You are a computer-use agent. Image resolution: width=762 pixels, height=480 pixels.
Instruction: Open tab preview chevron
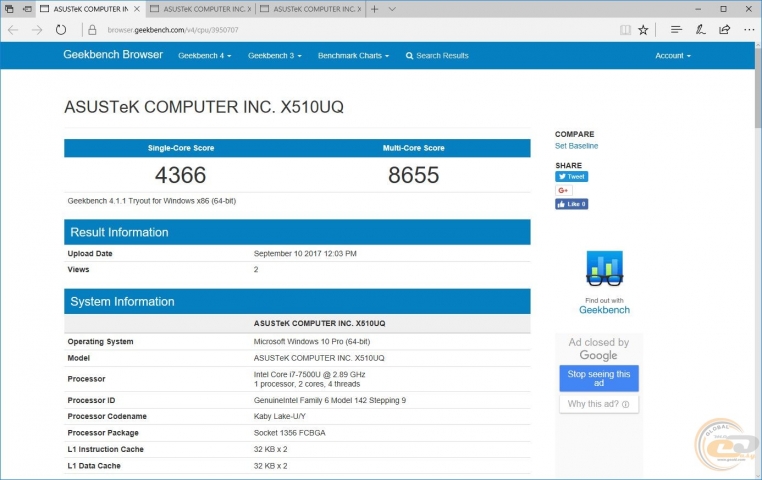tap(392, 9)
